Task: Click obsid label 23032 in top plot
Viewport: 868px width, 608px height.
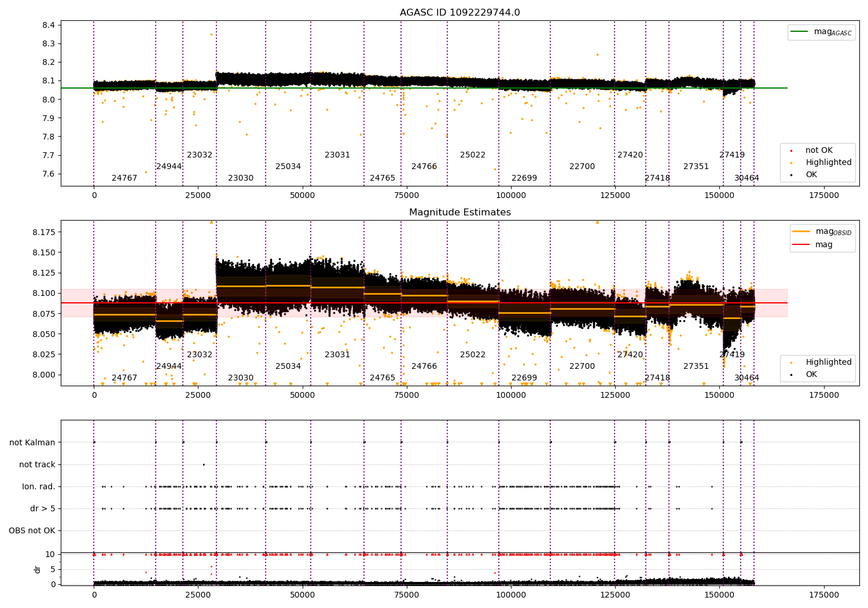Action: (200, 155)
